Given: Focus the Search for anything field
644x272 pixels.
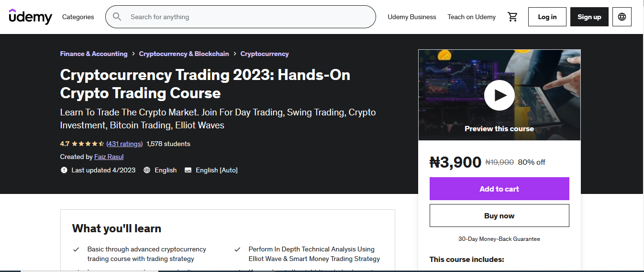Looking at the screenshot, I should (241, 17).
